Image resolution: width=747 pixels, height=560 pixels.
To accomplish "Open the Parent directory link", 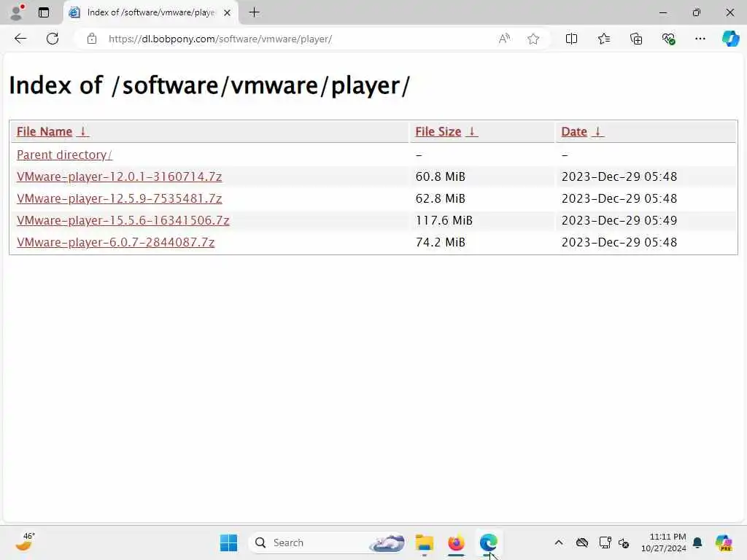I will point(64,155).
